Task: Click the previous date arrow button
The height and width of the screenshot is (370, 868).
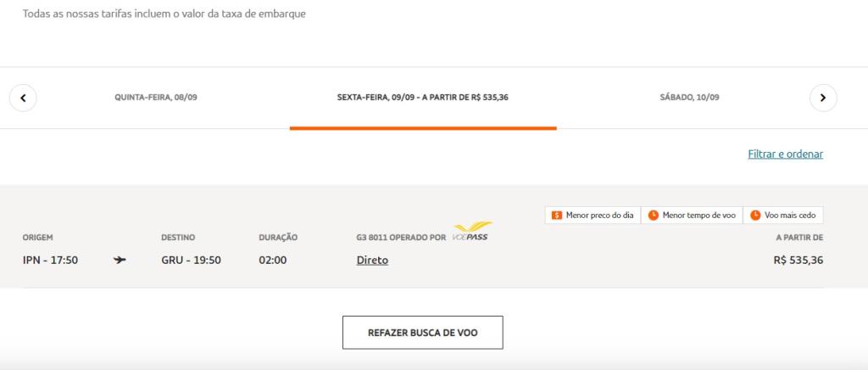Action: coord(23,98)
